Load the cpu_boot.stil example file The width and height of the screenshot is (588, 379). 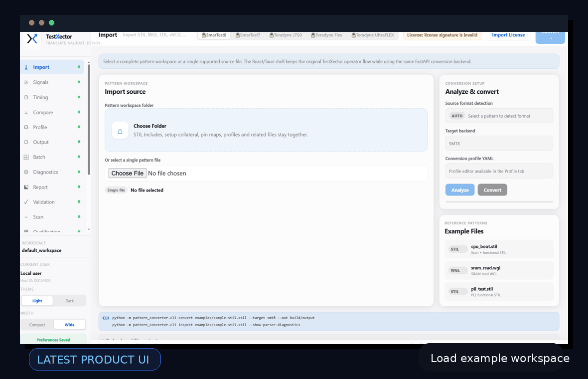pyautogui.click(x=499, y=249)
